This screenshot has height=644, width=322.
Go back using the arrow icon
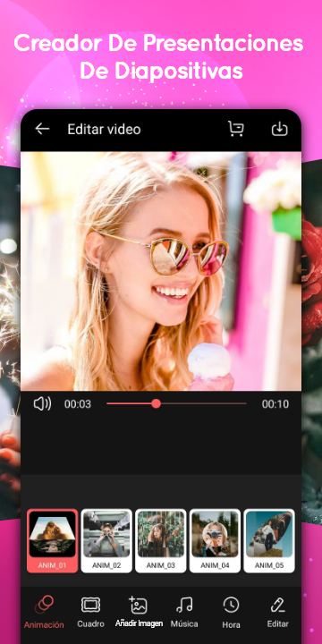42,130
